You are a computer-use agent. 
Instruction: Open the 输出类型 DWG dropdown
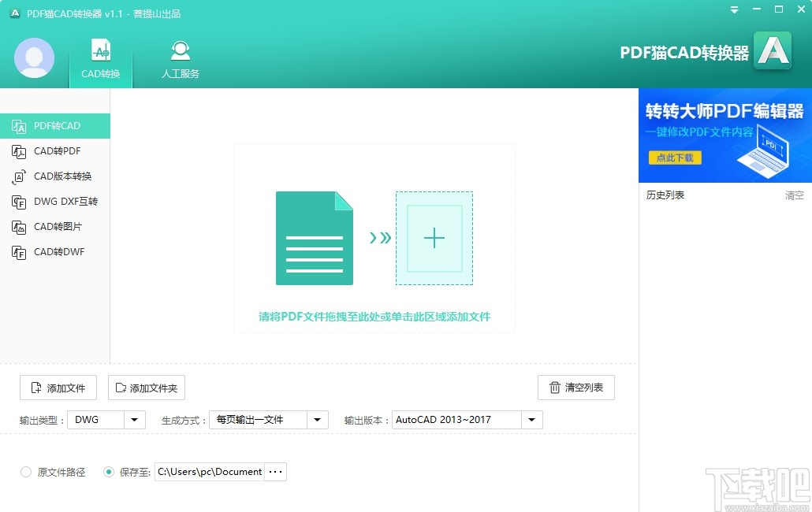coord(134,420)
